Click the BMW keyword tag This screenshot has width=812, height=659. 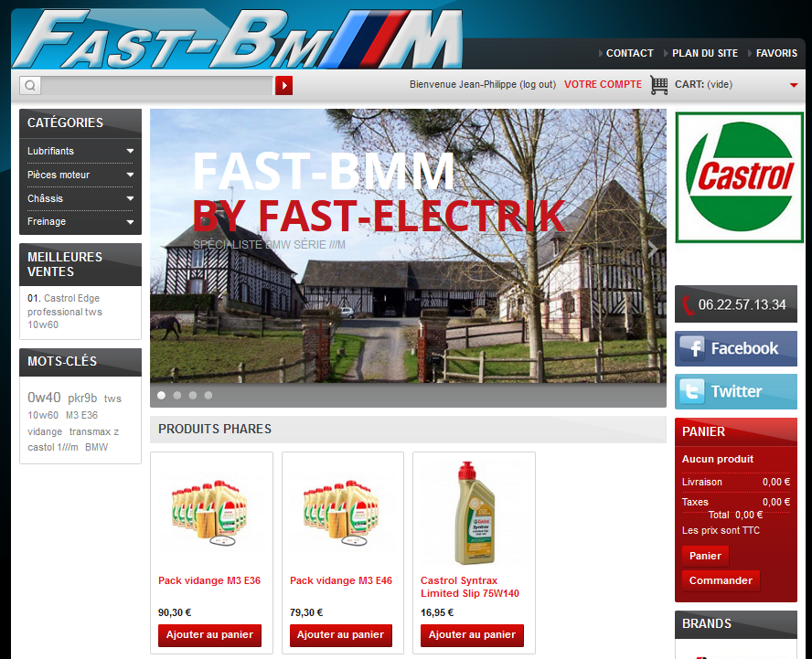(96, 447)
